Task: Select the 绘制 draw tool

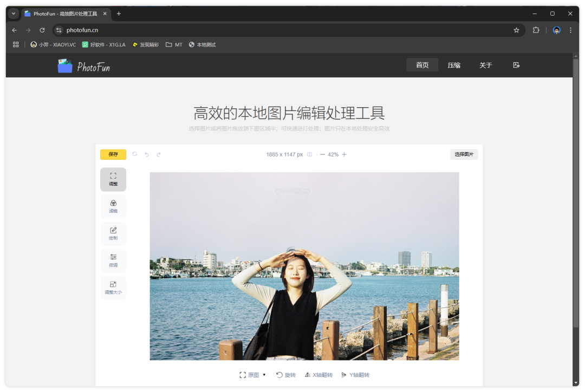Action: point(113,233)
